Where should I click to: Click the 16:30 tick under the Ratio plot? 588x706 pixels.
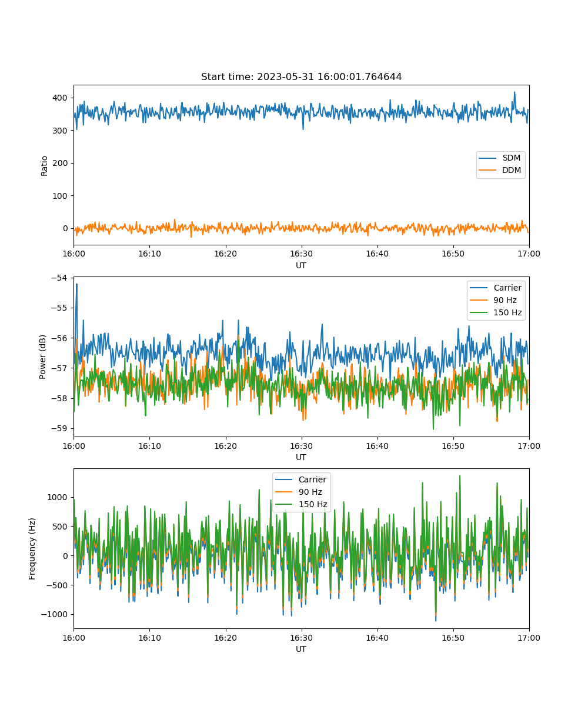(x=301, y=254)
